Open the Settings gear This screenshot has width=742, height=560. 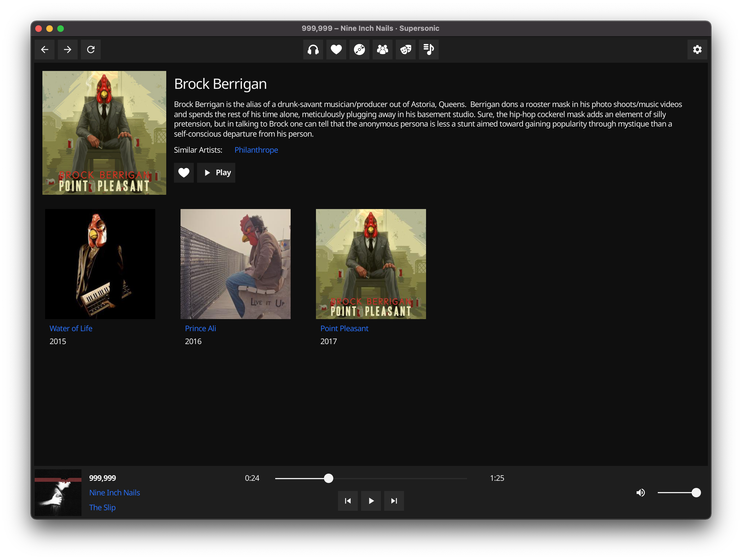(697, 50)
